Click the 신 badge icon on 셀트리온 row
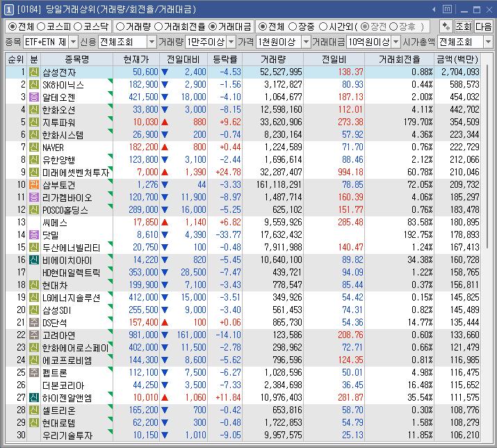Image resolution: width=497 pixels, height=448 pixels. (x=34, y=410)
